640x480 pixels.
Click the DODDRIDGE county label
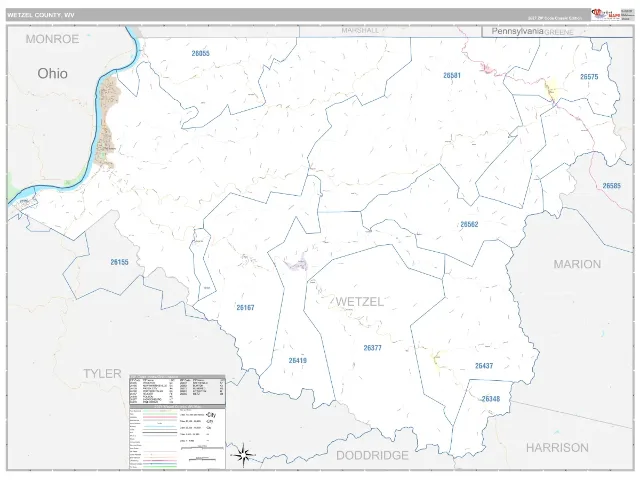[372, 456]
